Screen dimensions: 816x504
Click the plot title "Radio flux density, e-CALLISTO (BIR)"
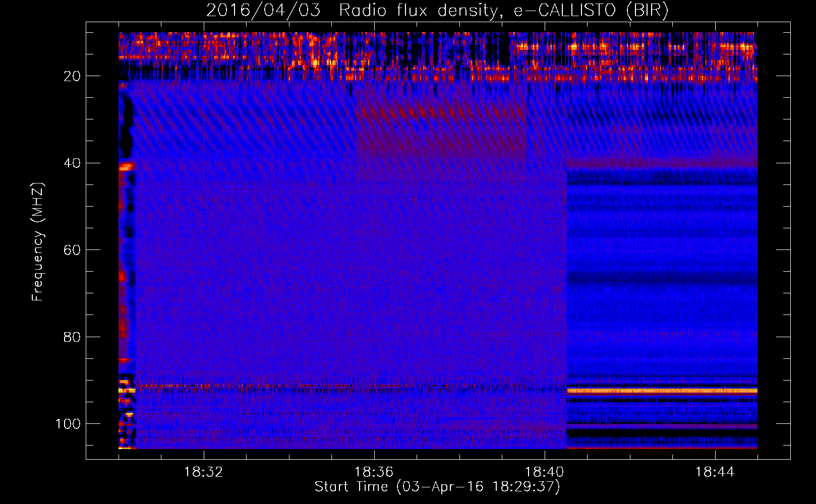pyautogui.click(x=503, y=11)
